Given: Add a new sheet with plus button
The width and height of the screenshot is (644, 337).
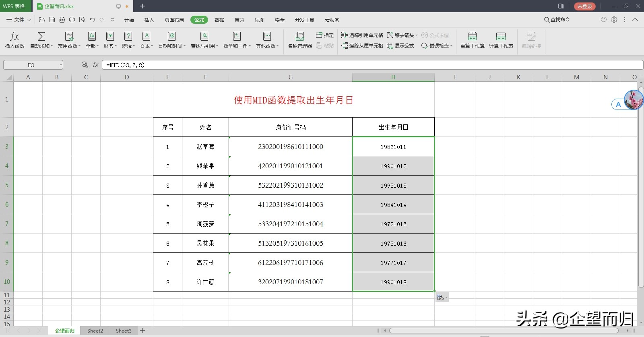Looking at the screenshot, I should [142, 331].
